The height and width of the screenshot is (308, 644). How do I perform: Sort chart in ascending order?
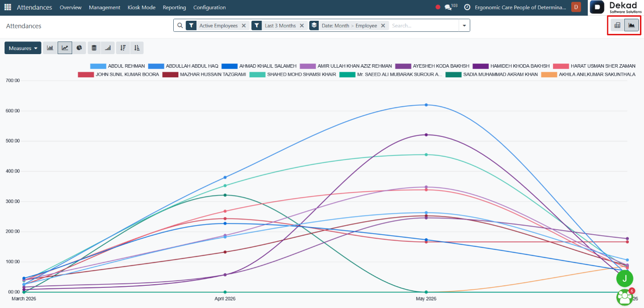tap(137, 48)
